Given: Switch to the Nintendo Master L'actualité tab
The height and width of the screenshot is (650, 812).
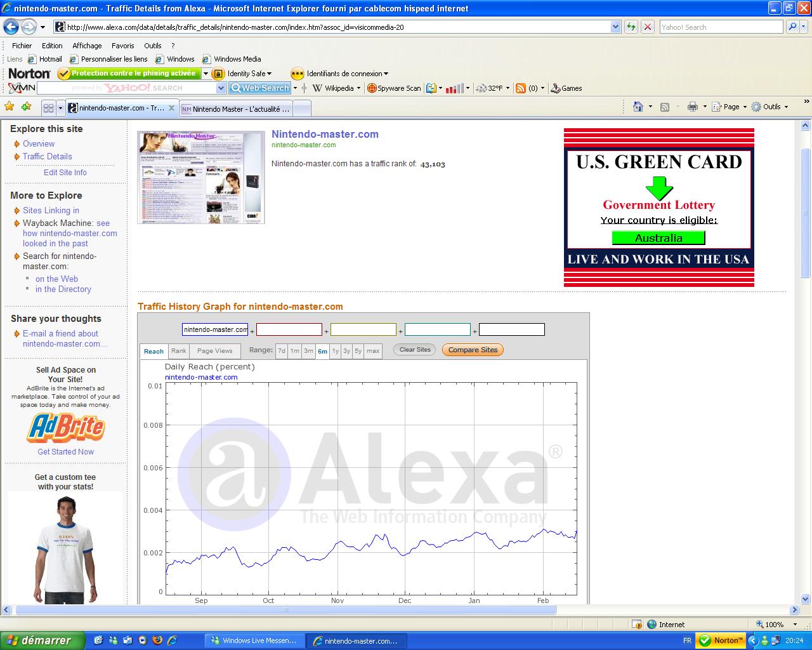Looking at the screenshot, I should pyautogui.click(x=236, y=109).
